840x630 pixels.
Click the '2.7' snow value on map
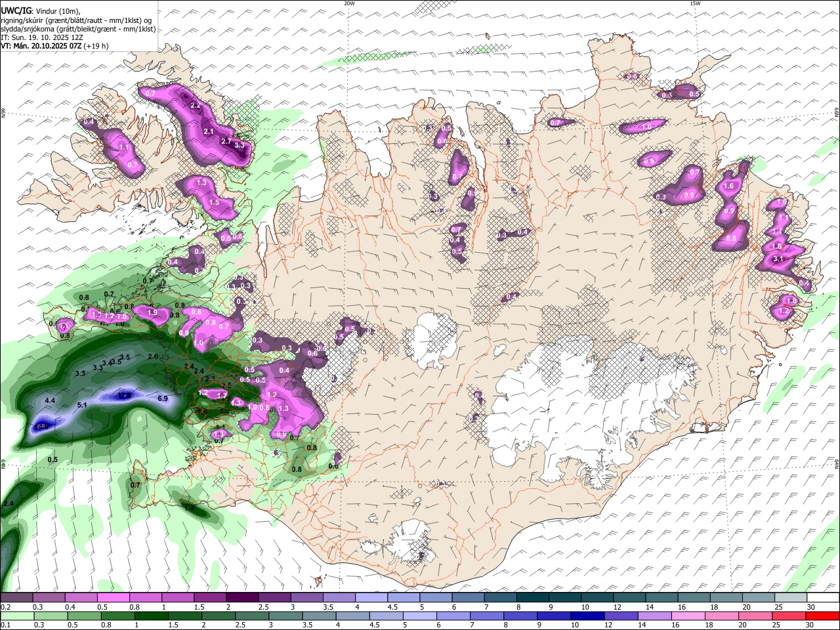226,141
